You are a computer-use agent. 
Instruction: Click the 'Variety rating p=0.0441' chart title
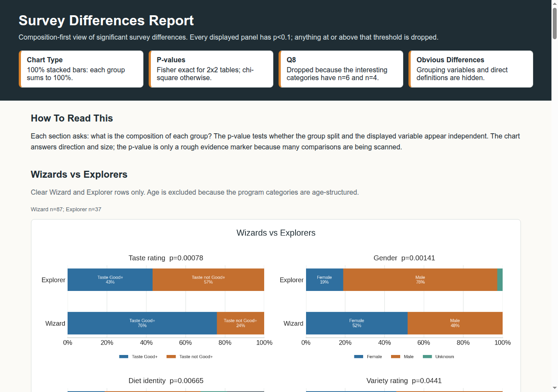[404, 381]
